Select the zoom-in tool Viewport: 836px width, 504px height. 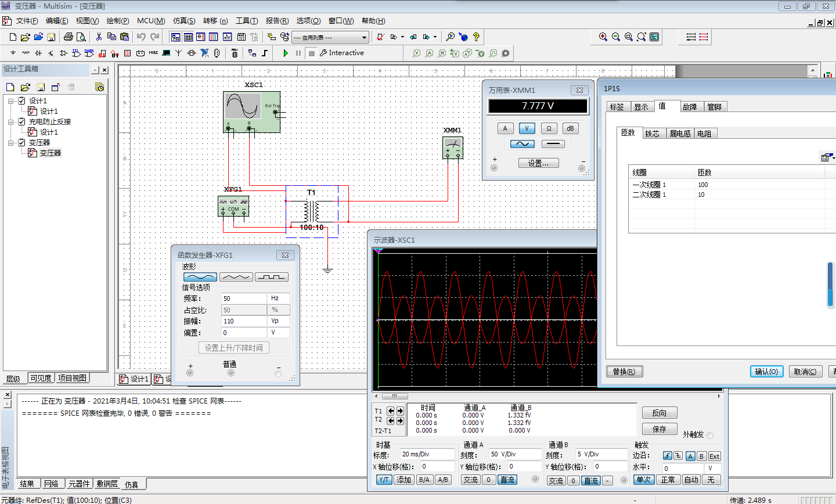click(603, 37)
